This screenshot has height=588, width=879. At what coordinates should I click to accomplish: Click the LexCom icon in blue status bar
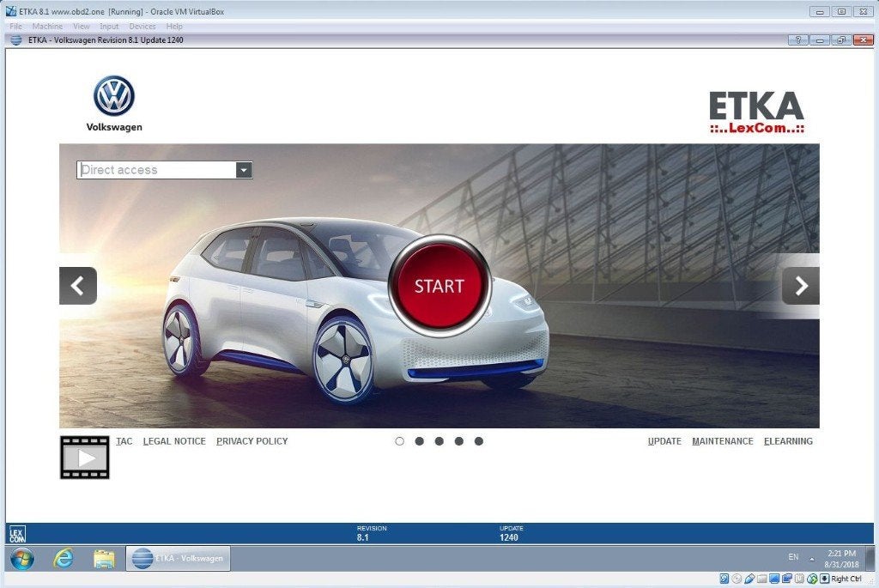(x=17, y=534)
